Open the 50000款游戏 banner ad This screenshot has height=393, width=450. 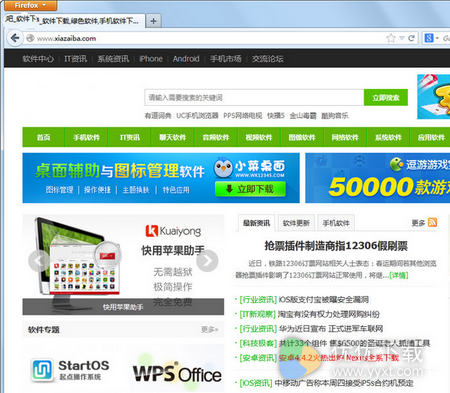click(378, 178)
